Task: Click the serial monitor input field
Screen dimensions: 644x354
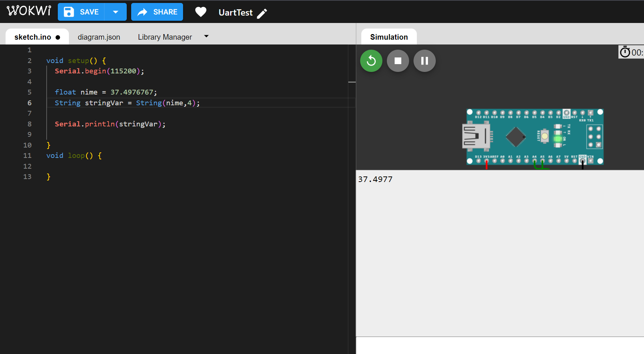Action: pos(500,345)
